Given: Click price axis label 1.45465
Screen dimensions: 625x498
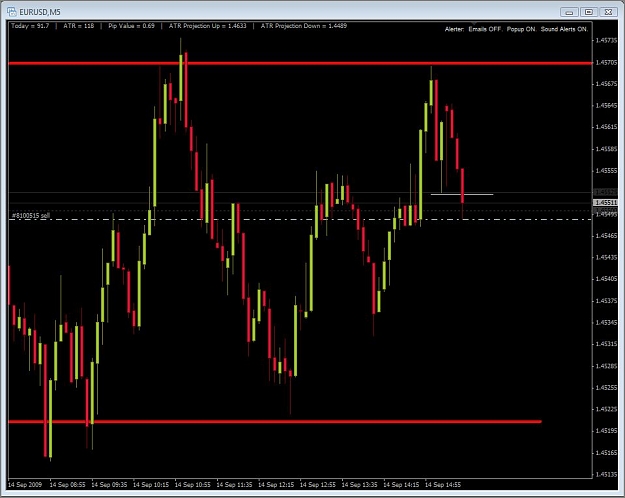Looking at the screenshot, I should pos(606,236).
